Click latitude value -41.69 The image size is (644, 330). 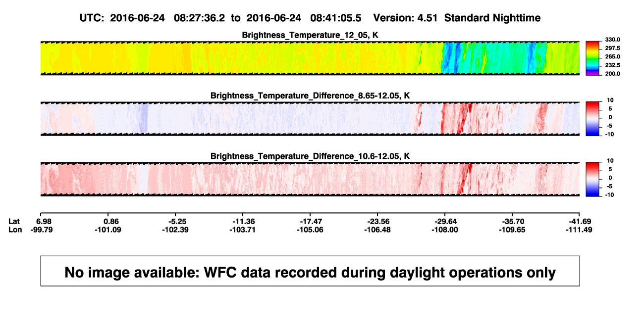[581, 221]
